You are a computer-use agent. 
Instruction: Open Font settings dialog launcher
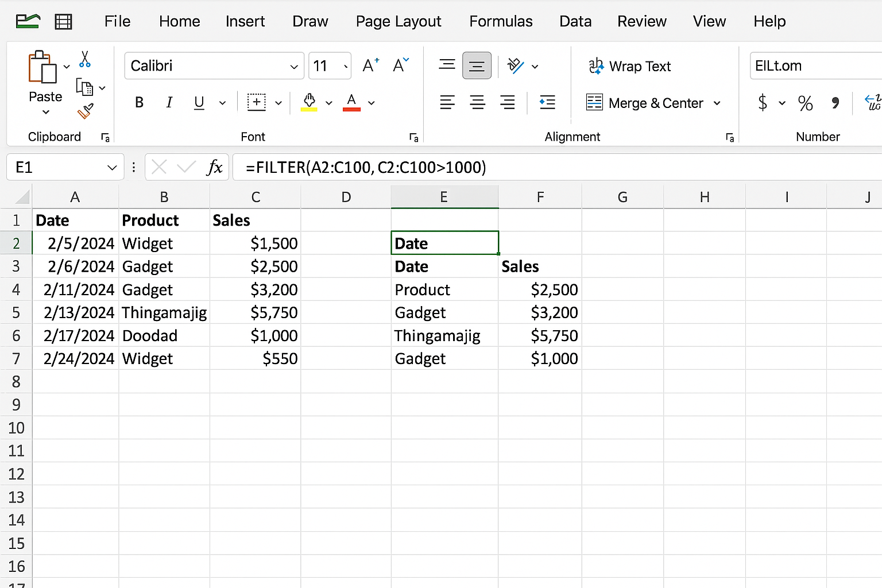pyautogui.click(x=413, y=137)
